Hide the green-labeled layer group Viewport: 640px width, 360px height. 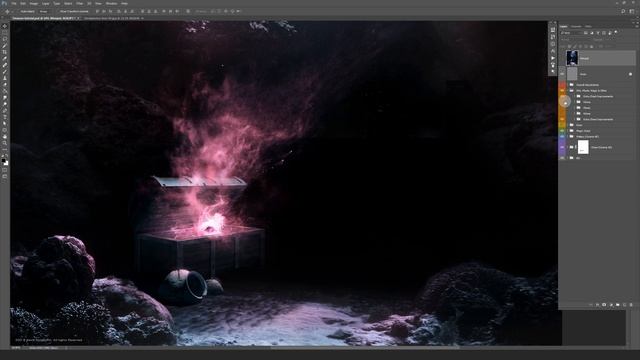point(562,131)
